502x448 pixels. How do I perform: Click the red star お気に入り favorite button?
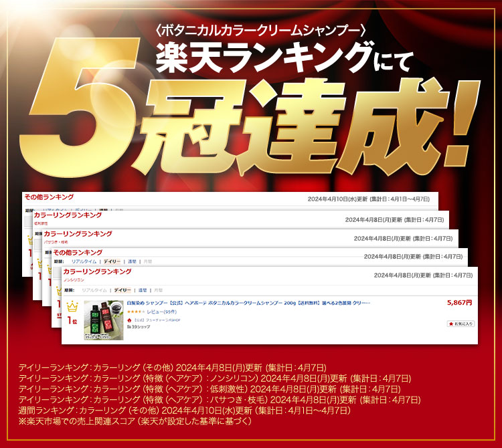(460, 324)
